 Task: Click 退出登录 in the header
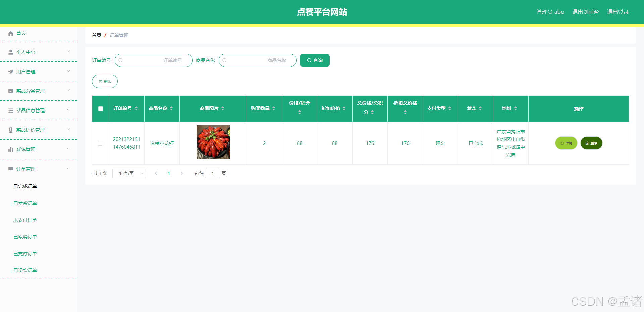(618, 12)
